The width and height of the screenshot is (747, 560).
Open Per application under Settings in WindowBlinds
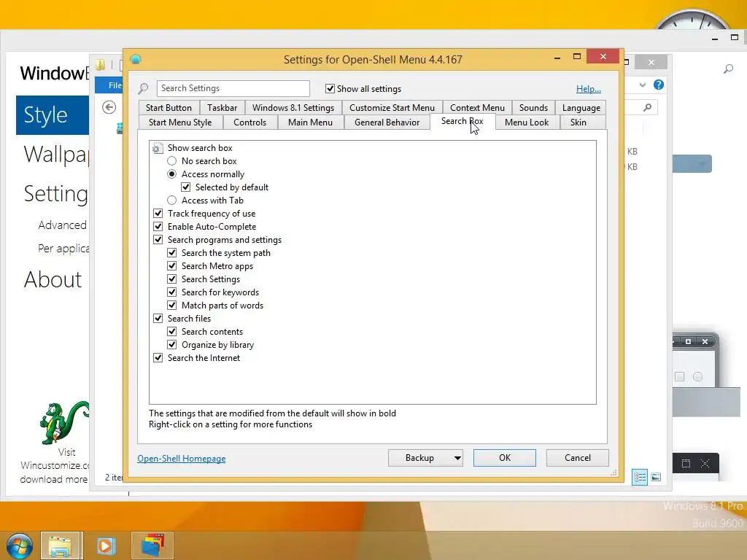[x=63, y=249]
